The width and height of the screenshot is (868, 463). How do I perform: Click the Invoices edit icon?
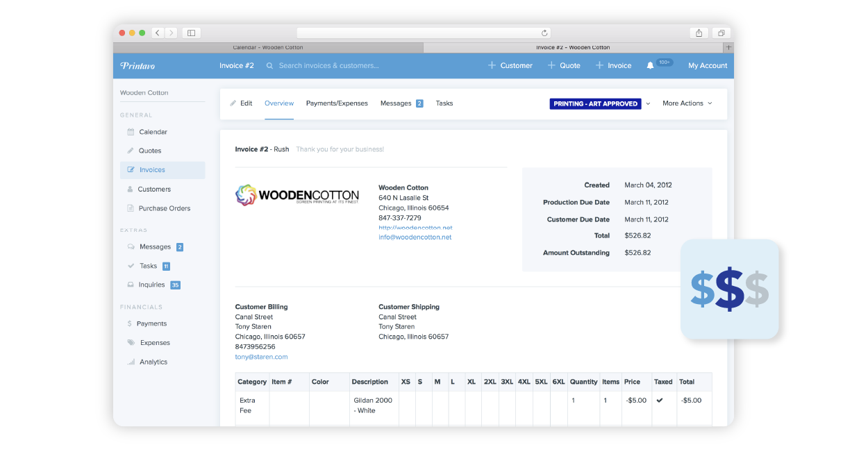click(131, 169)
